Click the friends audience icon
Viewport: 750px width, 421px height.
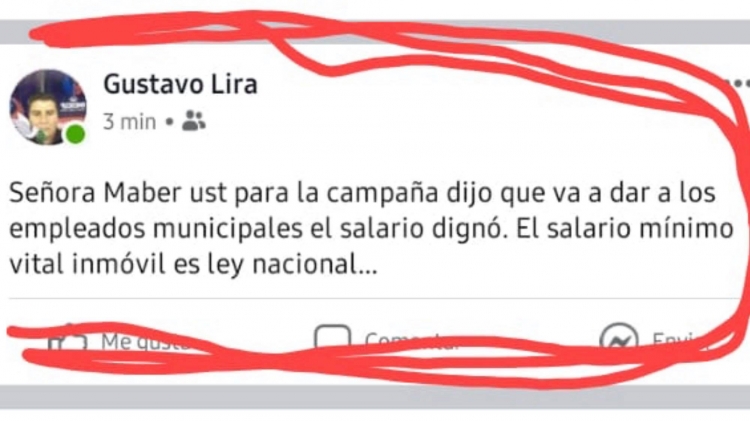coord(193,121)
